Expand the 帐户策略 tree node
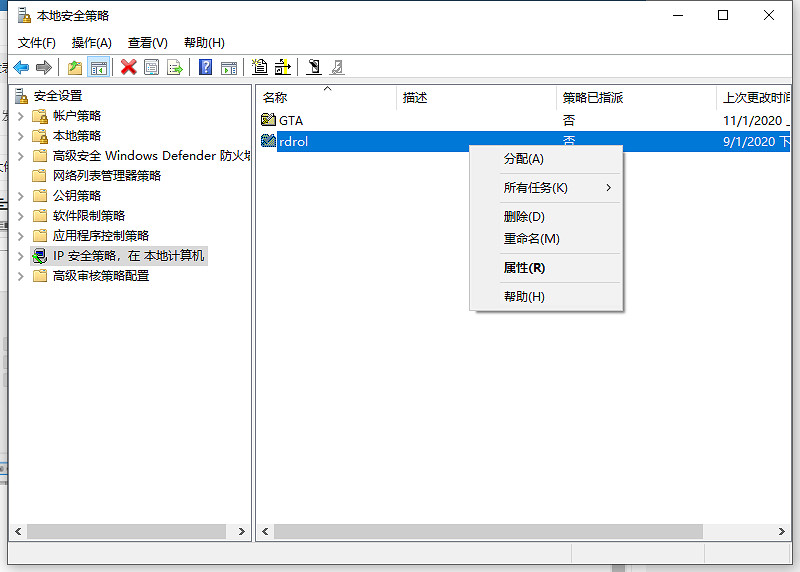The height and width of the screenshot is (572, 800). point(21,116)
